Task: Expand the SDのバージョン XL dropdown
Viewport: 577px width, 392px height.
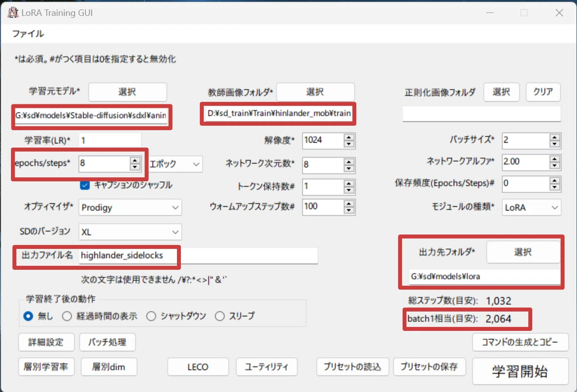Action: point(130,232)
